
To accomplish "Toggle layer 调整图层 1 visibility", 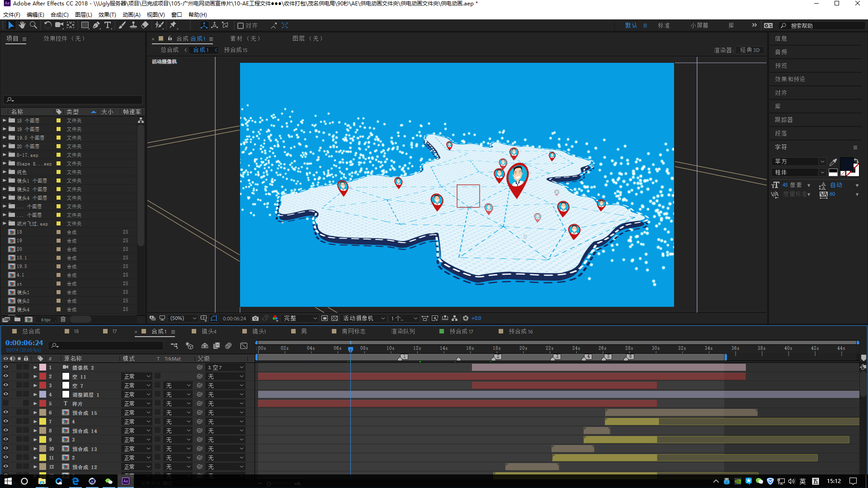I will coord(5,394).
